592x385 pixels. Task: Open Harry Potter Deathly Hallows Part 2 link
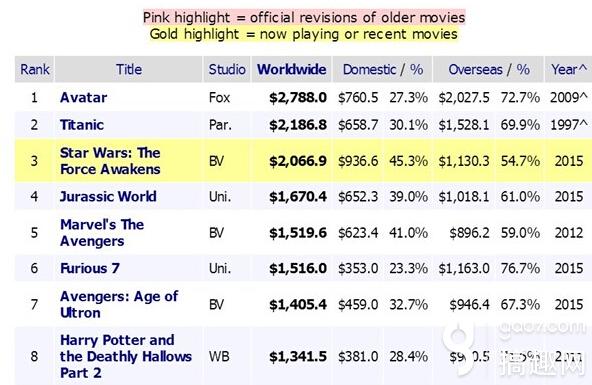pos(126,356)
